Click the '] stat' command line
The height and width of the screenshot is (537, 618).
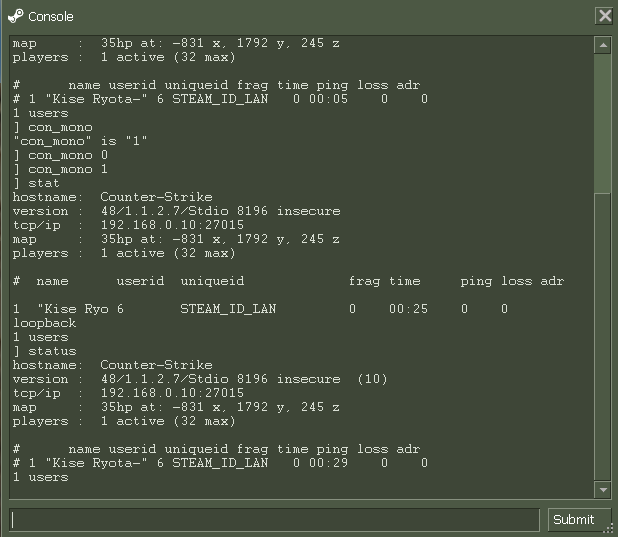36,183
